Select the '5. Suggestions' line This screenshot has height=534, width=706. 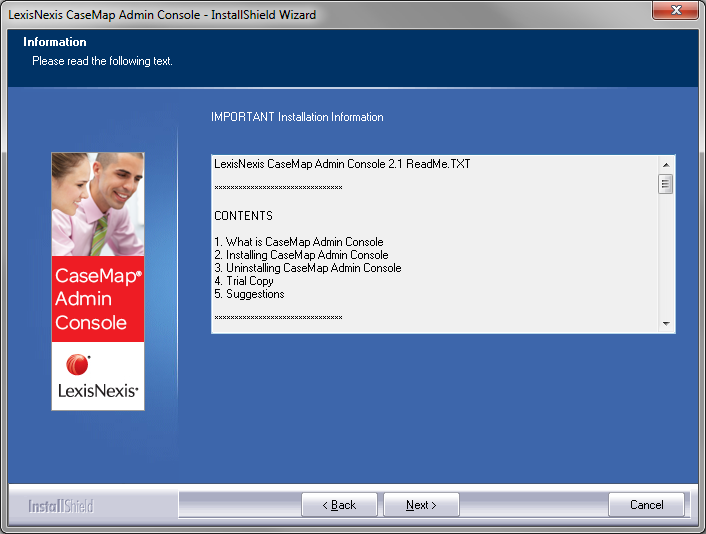[249, 294]
